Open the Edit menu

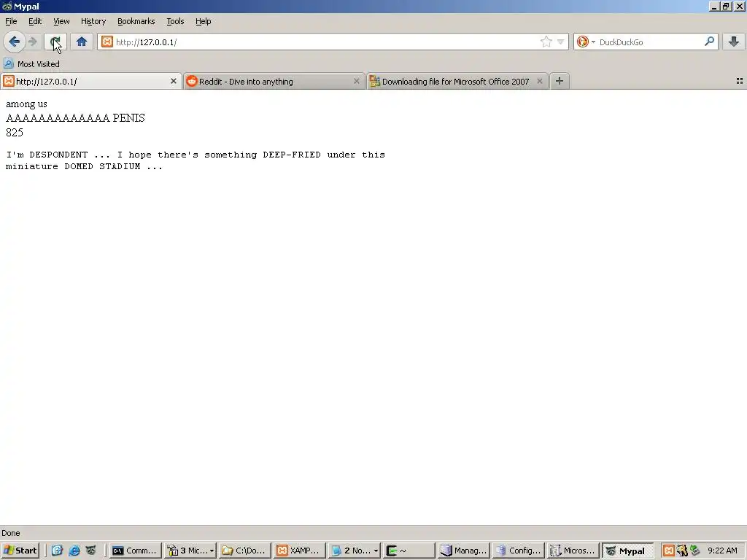35,21
